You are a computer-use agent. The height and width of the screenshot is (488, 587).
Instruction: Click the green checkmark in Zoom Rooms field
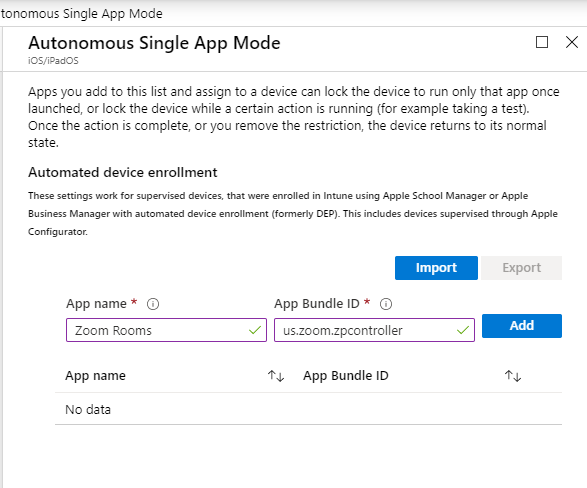255,330
